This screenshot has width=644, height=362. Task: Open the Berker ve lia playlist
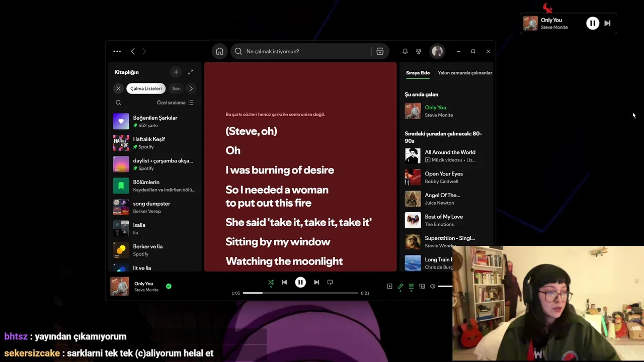(154, 250)
